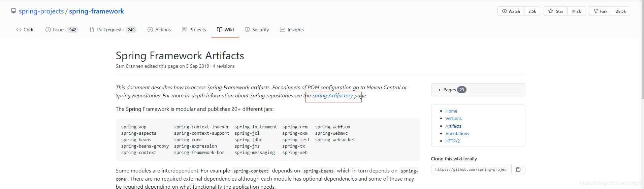Viewport: 644px width, 189px height.
Task: Open the spring-framework repository link
Action: 97,11
